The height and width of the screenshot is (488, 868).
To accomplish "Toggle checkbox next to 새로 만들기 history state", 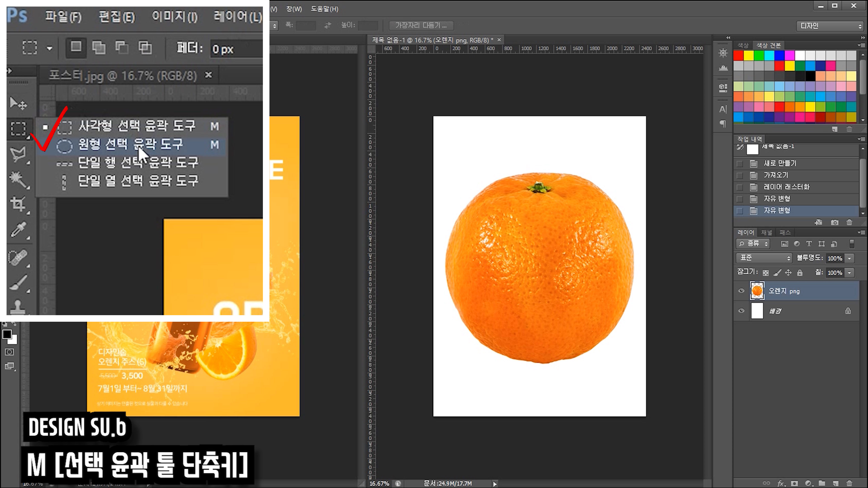I will [740, 164].
